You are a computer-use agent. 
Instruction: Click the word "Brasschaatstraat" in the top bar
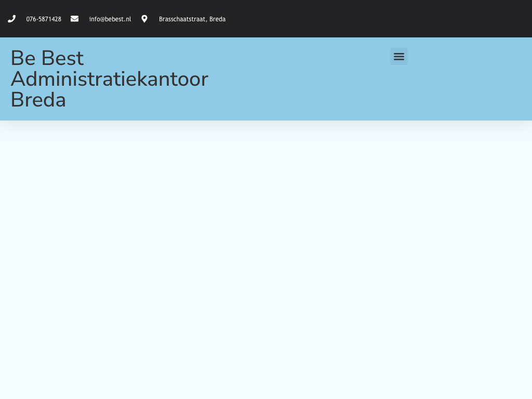(x=182, y=19)
